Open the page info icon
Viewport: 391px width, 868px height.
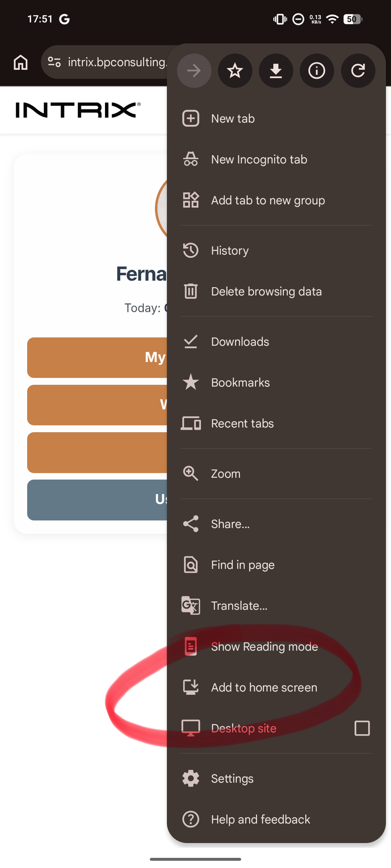317,71
